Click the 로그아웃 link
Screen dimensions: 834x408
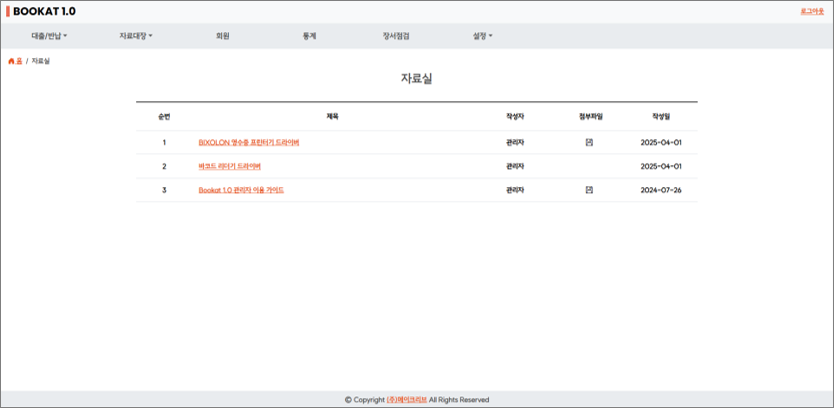point(812,11)
